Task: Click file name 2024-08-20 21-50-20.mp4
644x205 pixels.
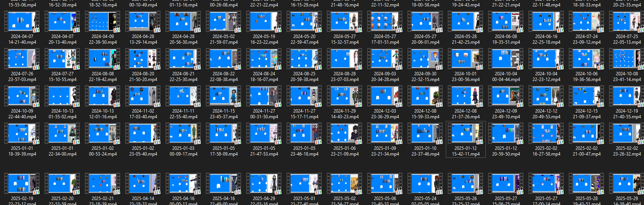Action: coord(143,77)
